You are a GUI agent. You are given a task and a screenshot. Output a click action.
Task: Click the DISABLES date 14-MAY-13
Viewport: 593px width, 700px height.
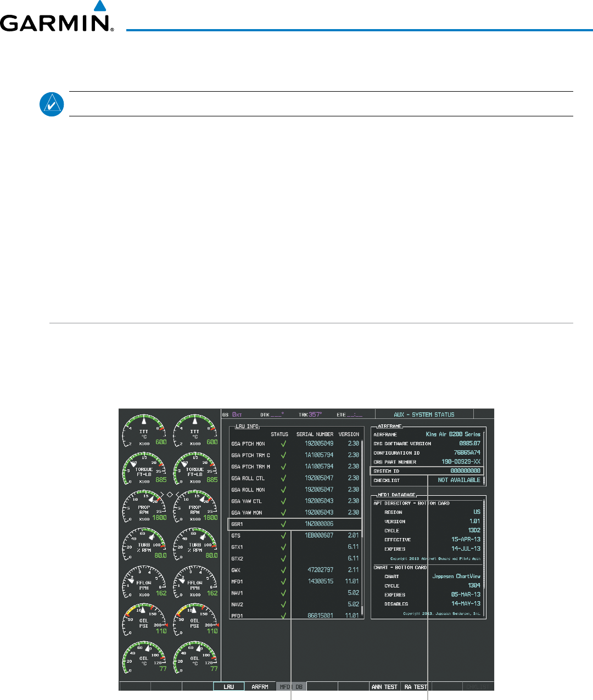[x=466, y=603]
